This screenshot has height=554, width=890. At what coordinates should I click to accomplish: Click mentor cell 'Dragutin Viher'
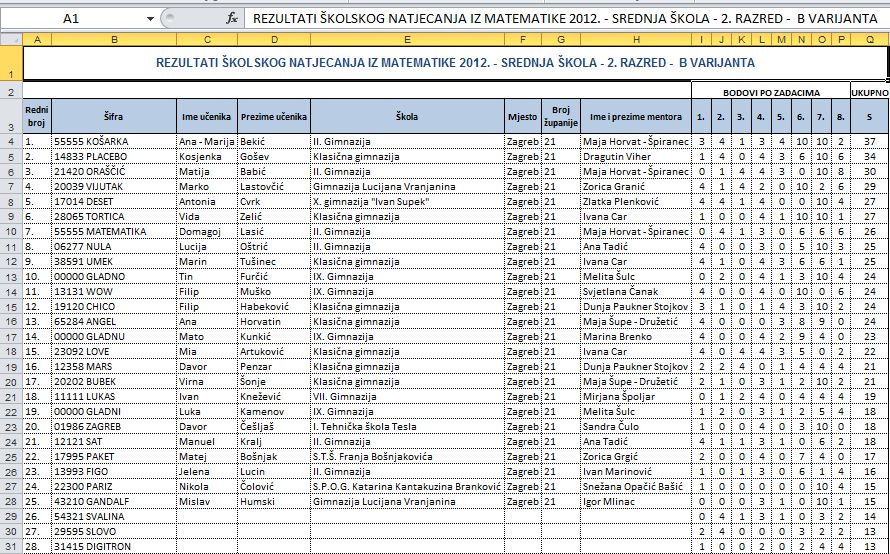tap(636, 157)
